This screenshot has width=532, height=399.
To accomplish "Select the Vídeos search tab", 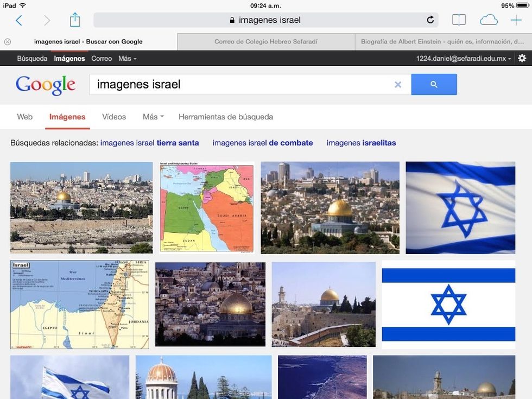I will coord(114,117).
